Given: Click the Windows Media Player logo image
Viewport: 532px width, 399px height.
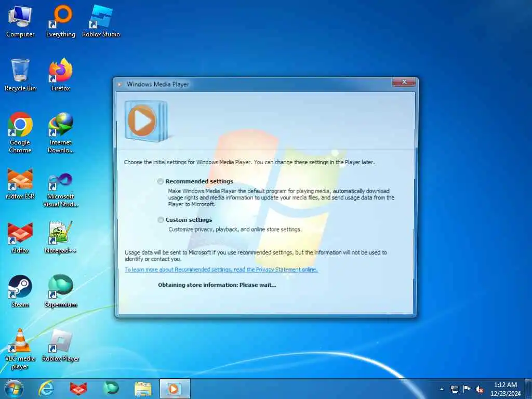Looking at the screenshot, I should (x=146, y=121).
